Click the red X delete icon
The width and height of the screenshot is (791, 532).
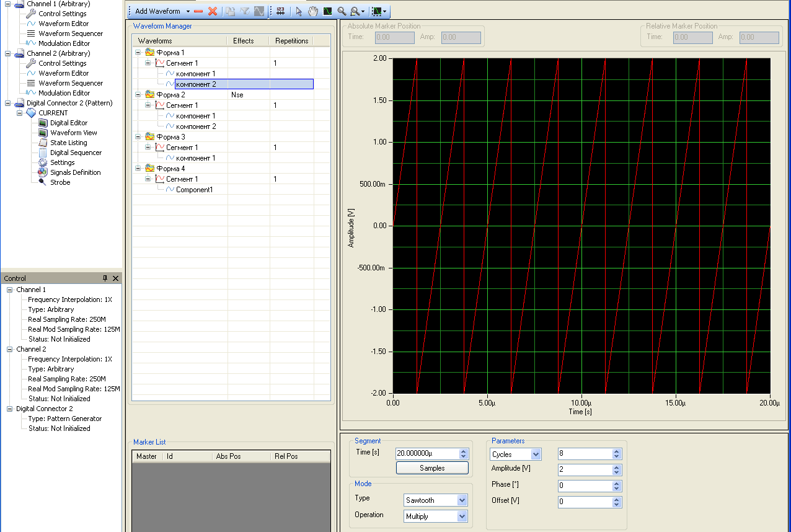click(213, 11)
